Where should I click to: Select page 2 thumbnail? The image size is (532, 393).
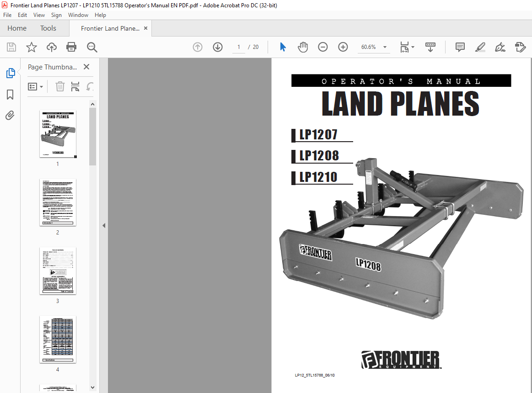[x=58, y=202]
